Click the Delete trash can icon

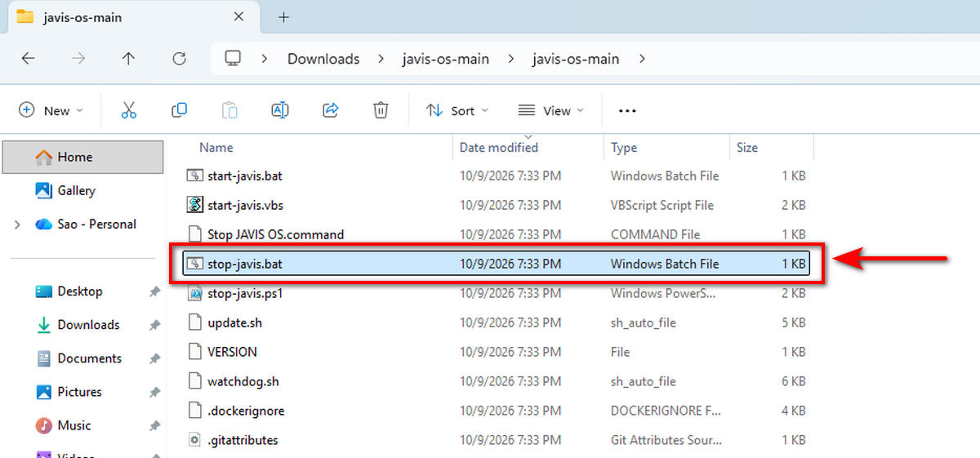(381, 110)
